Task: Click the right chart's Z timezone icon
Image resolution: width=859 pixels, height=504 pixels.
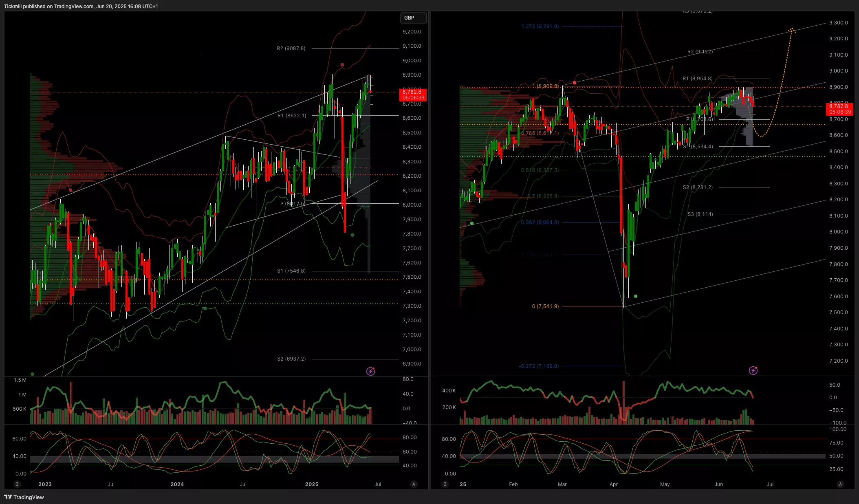Action: tap(445, 484)
